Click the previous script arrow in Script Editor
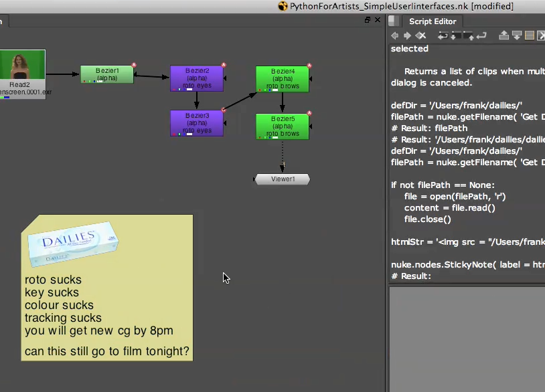The height and width of the screenshot is (392, 545). [x=394, y=35]
